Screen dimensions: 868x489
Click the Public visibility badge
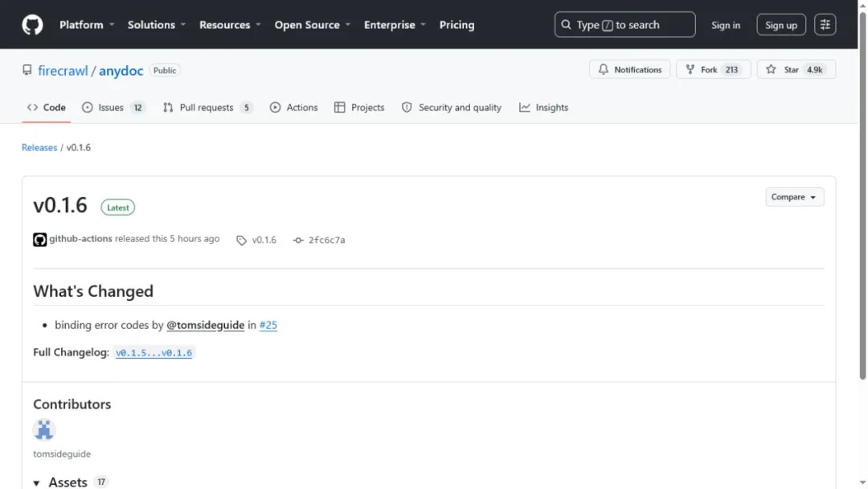coord(165,70)
